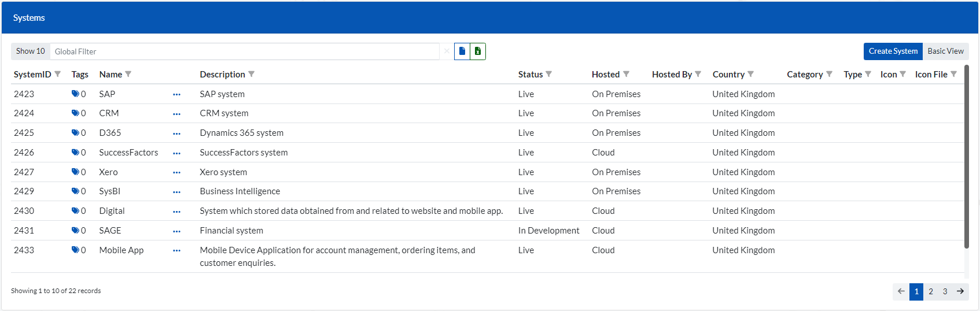Open the Country column filter
This screenshot has width=980, height=311.
(x=751, y=74)
